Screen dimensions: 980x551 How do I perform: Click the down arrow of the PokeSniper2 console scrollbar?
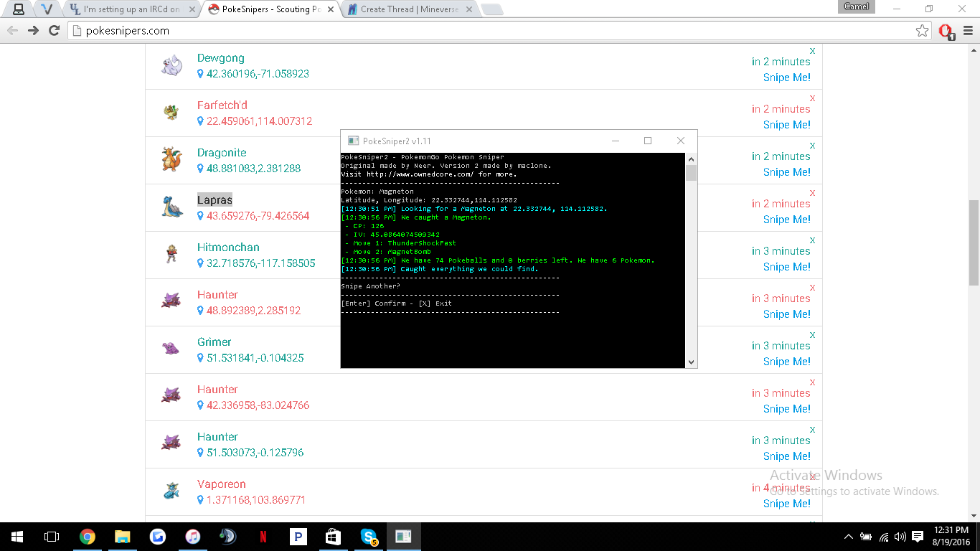click(x=691, y=362)
